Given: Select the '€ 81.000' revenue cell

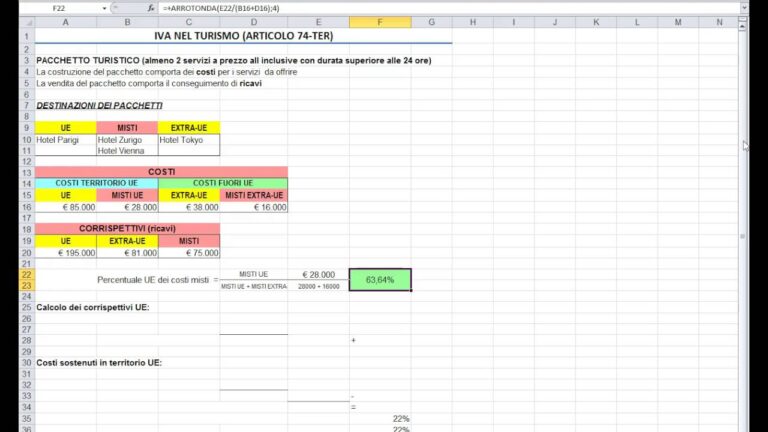Looking at the screenshot, I should point(127,253).
